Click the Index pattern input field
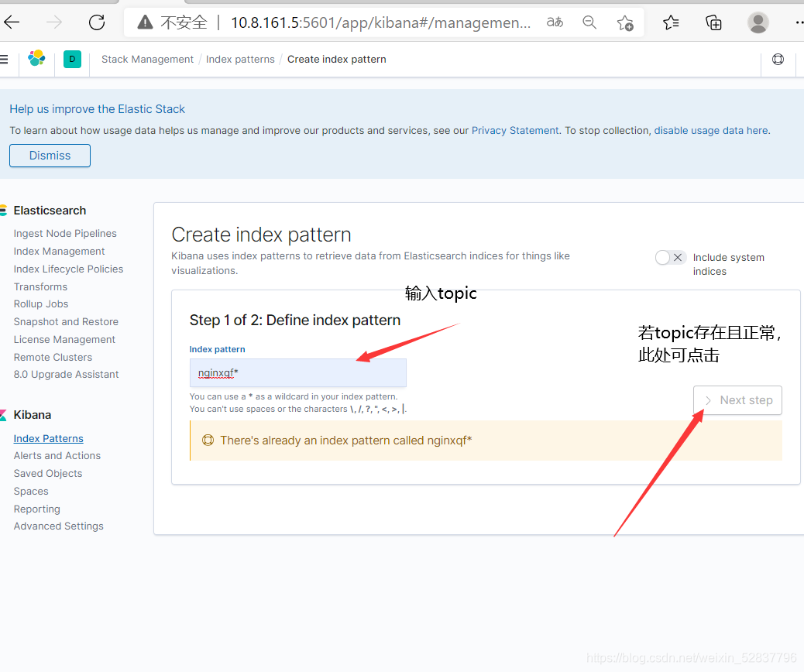 point(298,372)
